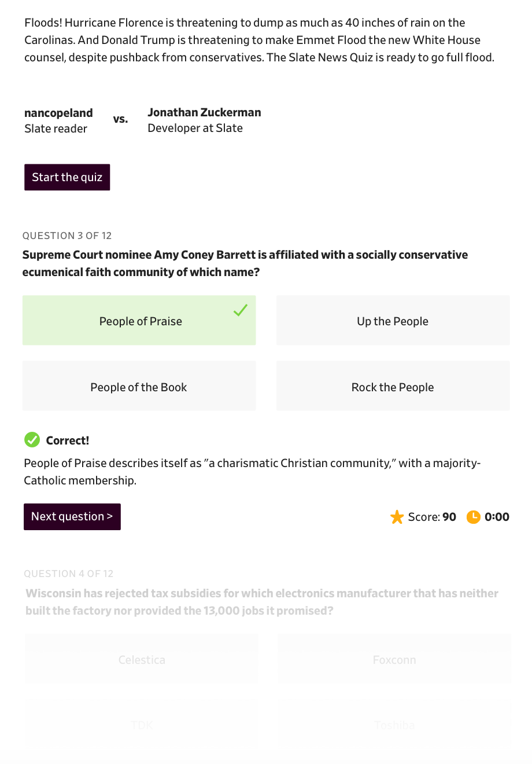Click the orange score star icon

coord(397,517)
